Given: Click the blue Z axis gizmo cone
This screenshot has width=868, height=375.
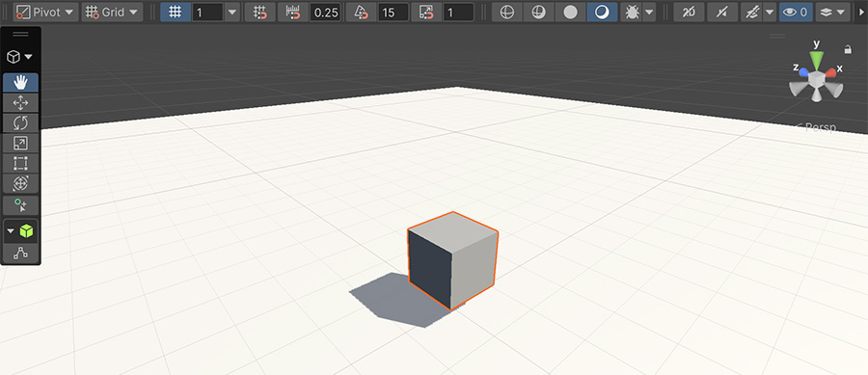Looking at the screenshot, I should coord(803,72).
